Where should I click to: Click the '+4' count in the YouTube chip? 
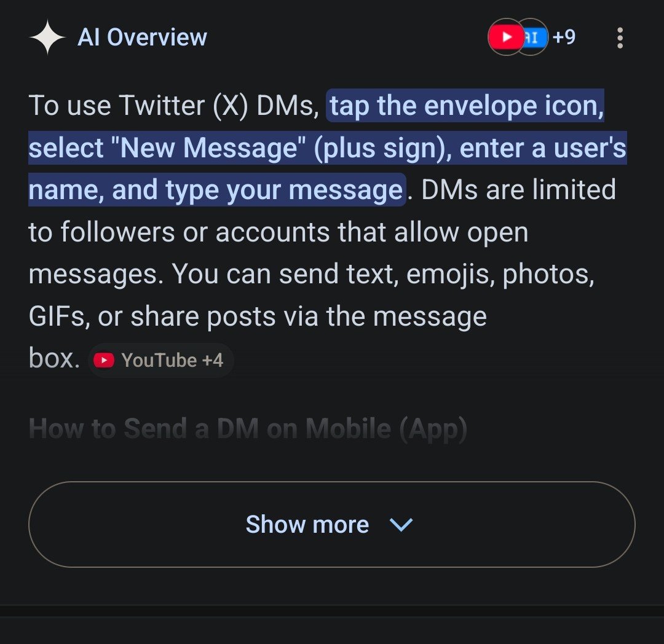pyautogui.click(x=213, y=361)
